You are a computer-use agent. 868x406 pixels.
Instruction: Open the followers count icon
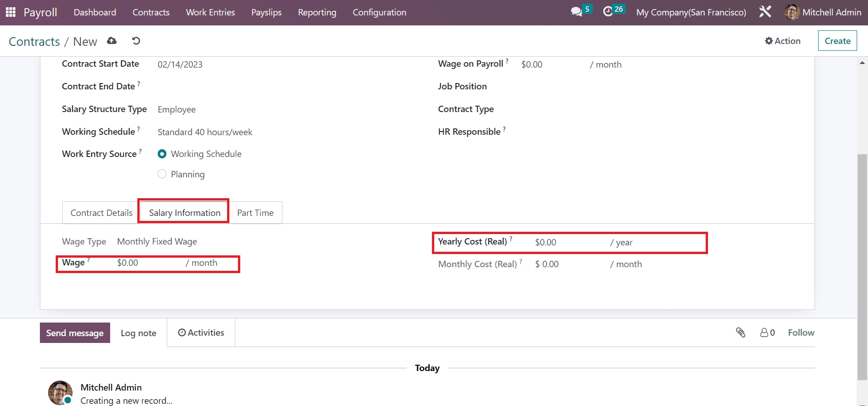pyautogui.click(x=767, y=333)
